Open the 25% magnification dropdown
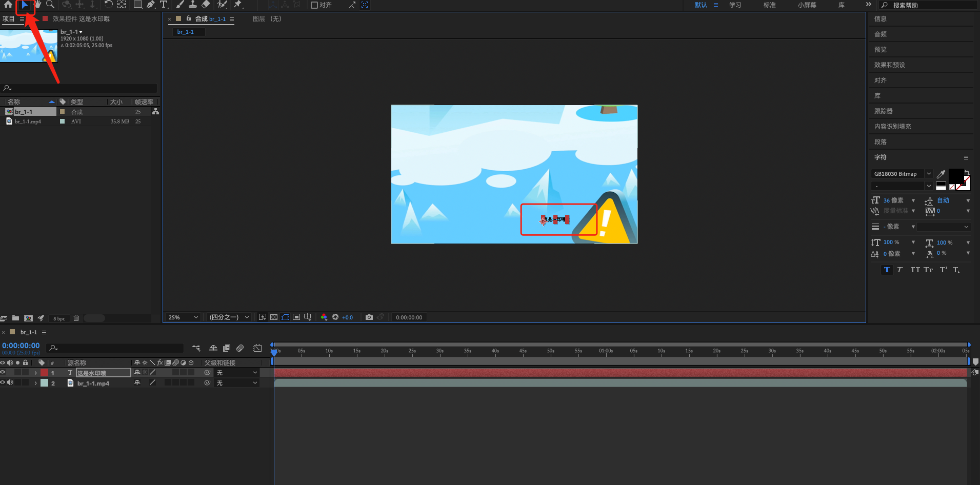 (183, 317)
